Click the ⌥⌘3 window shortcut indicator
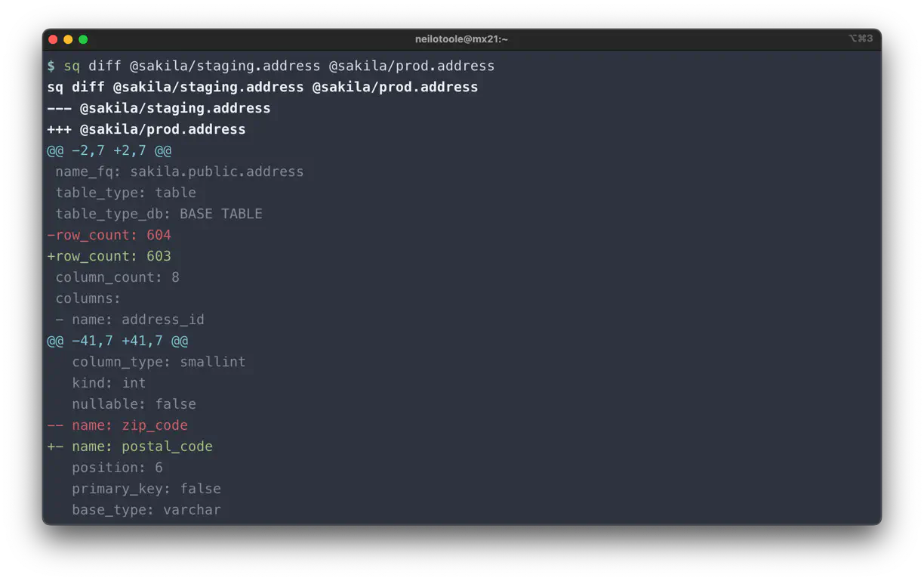 coord(861,39)
